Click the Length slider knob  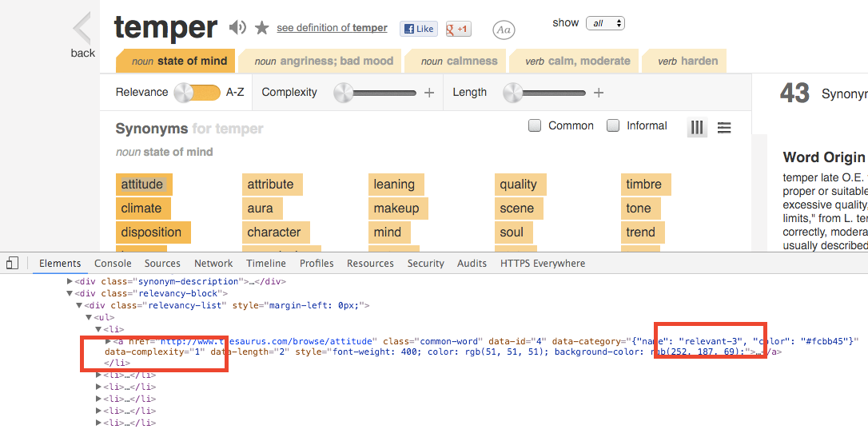(512, 93)
